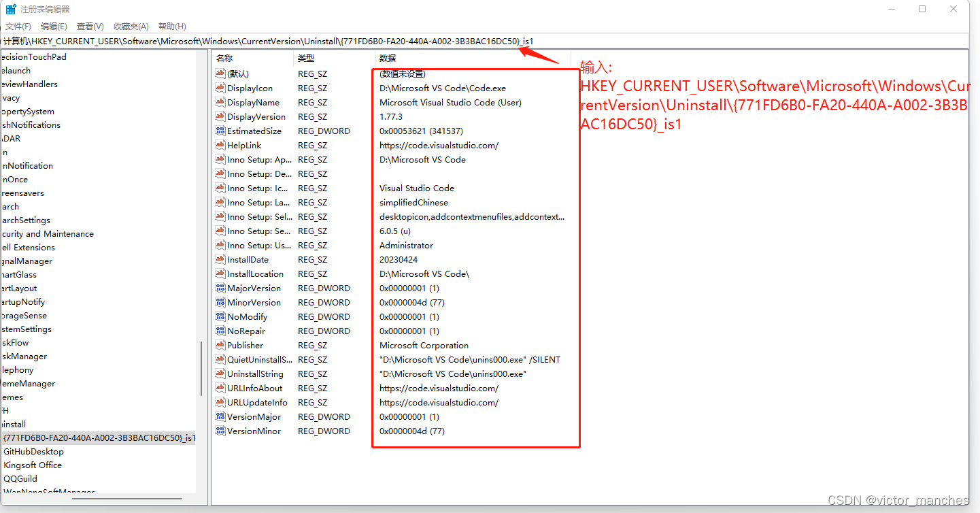The image size is (980, 513).
Task: Select the Inno Setup: Ic... value icon
Action: click(x=220, y=188)
